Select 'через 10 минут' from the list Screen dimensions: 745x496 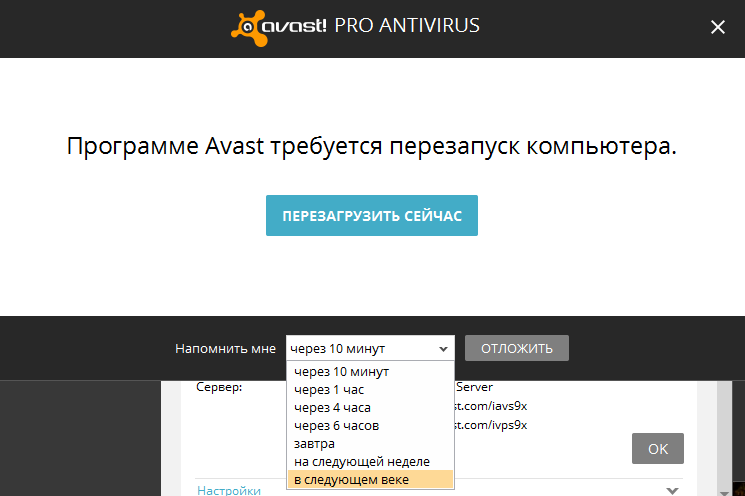(370, 372)
